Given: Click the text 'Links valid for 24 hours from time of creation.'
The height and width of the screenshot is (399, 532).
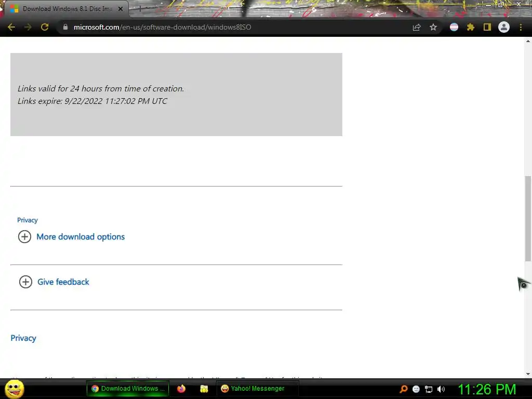Looking at the screenshot, I should [101, 88].
